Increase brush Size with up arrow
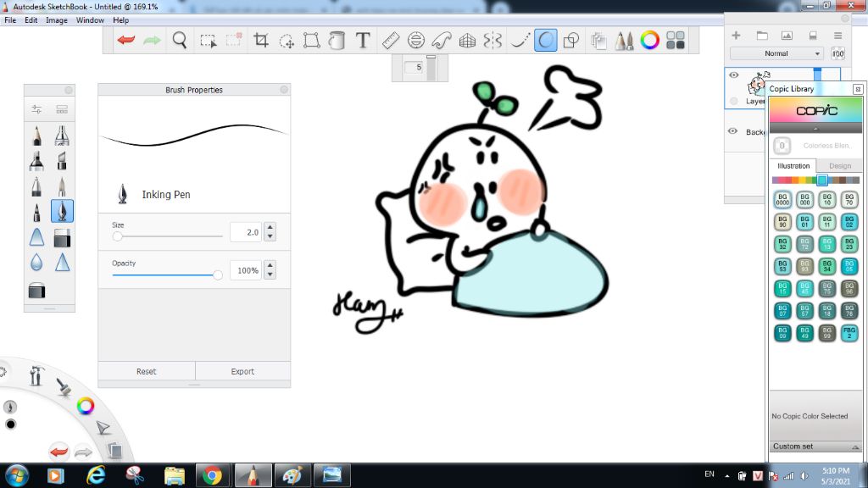The image size is (868, 488). (270, 227)
